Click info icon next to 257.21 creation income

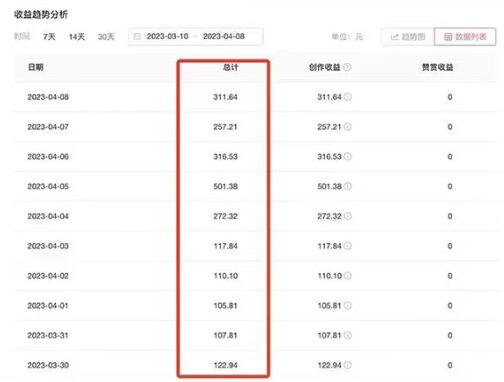(x=348, y=127)
